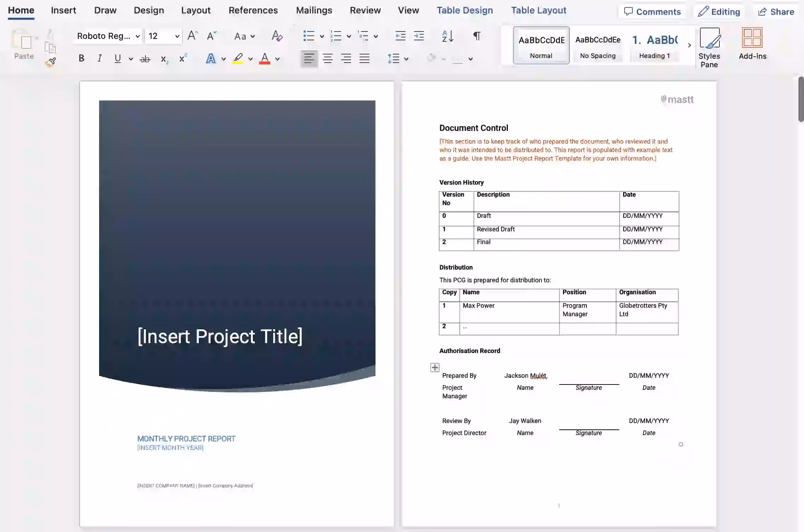
Task: Expand borders dropdown arrow
Action: coord(471,59)
